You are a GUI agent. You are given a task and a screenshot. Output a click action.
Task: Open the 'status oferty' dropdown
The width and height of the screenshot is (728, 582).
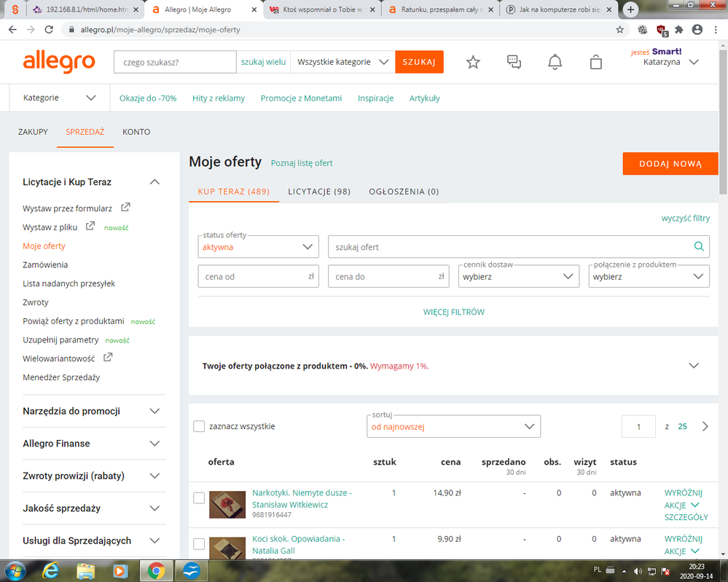pyautogui.click(x=258, y=247)
